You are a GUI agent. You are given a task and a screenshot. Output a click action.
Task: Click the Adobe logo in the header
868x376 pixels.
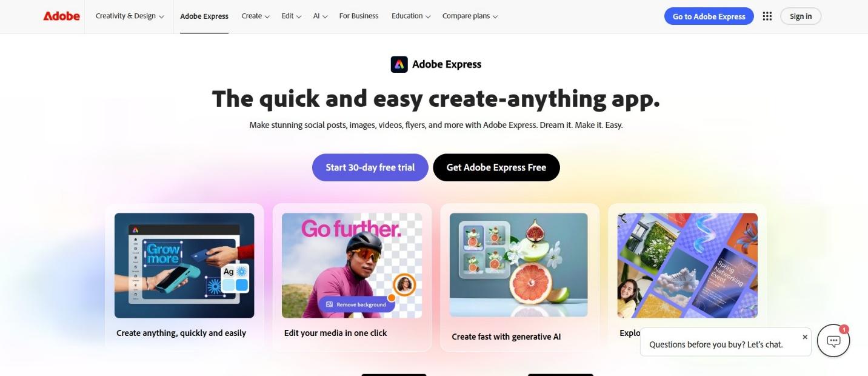pos(61,16)
